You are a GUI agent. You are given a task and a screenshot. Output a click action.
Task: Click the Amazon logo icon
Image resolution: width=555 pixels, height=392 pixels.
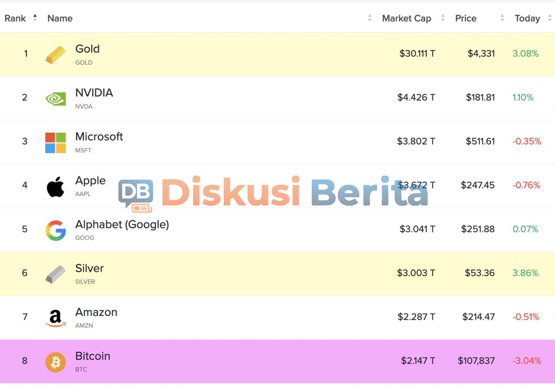[x=55, y=318]
